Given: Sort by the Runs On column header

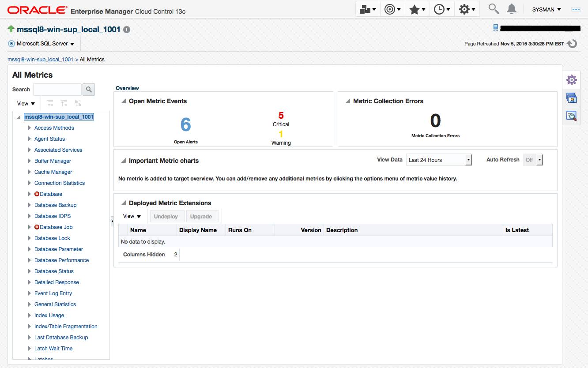Looking at the screenshot, I should click(x=250, y=230).
